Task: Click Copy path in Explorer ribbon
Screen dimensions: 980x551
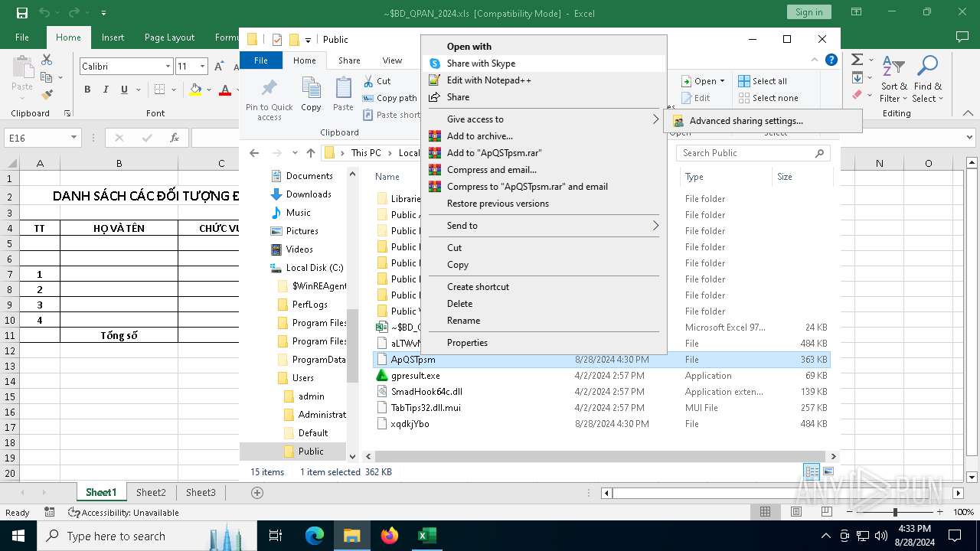Action: (390, 98)
